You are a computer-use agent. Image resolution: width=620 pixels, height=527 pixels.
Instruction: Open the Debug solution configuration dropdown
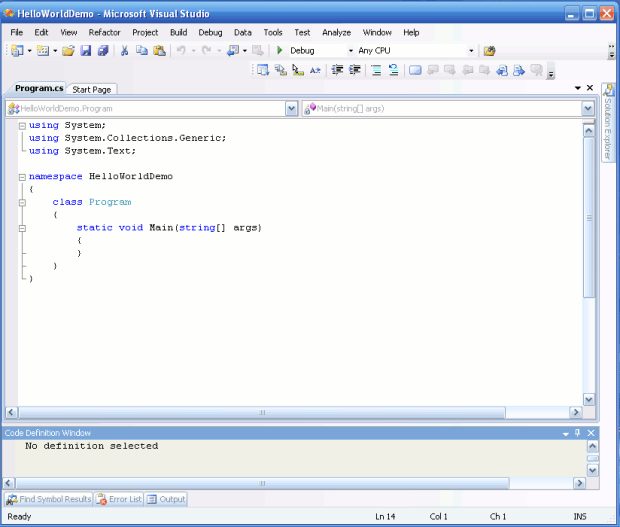[351, 51]
